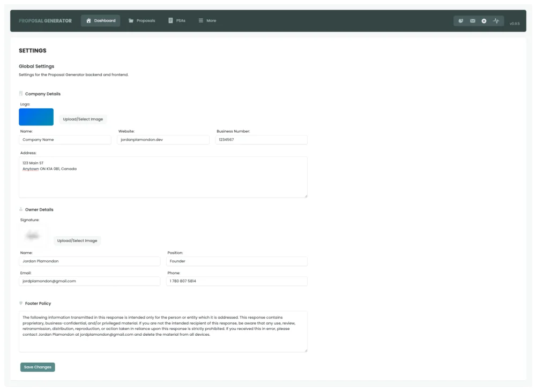Click the blurred signature preview image
The width and height of the screenshot is (536, 392).
click(x=33, y=236)
